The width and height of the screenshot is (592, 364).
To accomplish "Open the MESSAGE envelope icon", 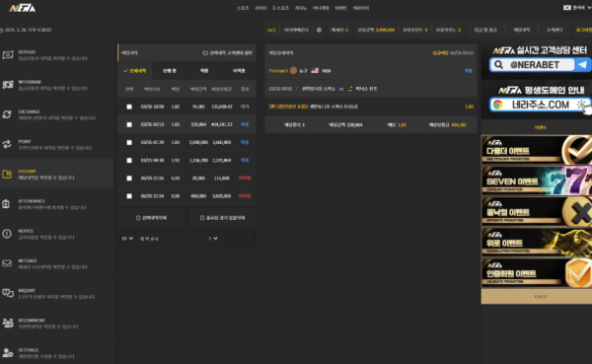I will click(7, 263).
